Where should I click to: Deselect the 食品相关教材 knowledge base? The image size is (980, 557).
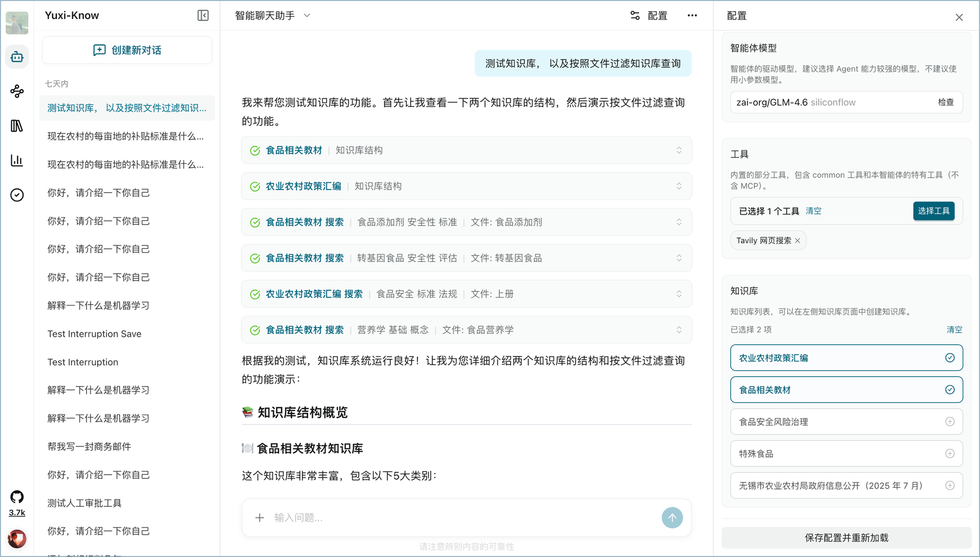click(x=950, y=389)
